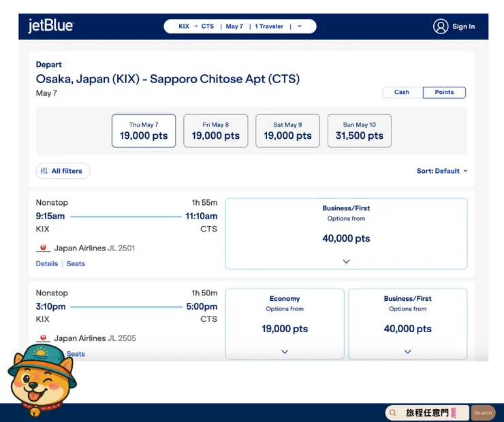Select the Thu May 7 date tab
Image resolution: width=504 pixels, height=422 pixels.
(144, 131)
